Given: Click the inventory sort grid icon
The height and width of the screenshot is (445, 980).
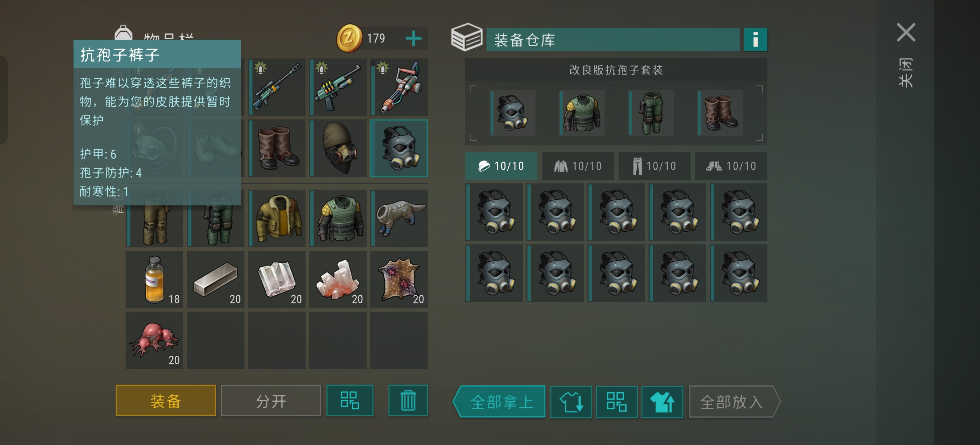Looking at the screenshot, I should point(350,401).
